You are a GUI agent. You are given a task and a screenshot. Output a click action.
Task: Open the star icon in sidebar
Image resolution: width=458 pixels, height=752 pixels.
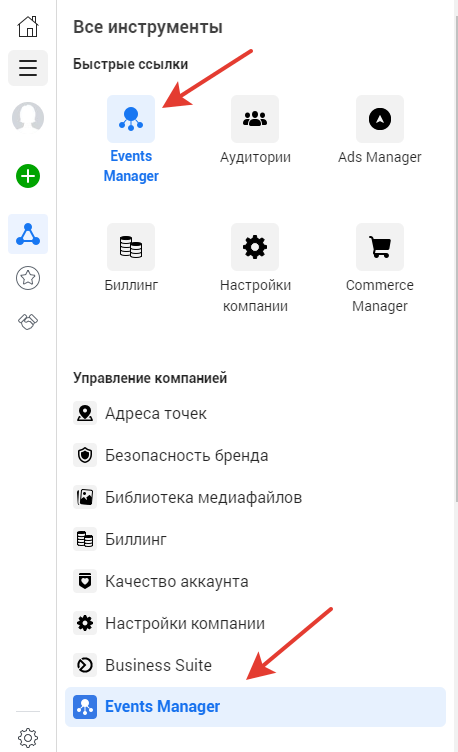[28, 278]
